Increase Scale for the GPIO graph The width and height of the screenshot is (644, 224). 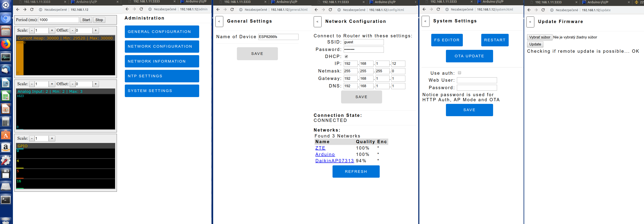tap(52, 138)
